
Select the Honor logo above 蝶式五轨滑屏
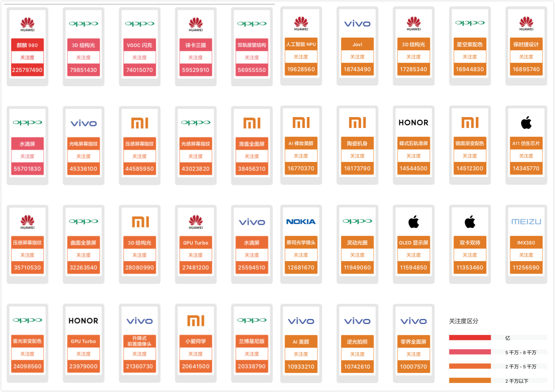(413, 123)
